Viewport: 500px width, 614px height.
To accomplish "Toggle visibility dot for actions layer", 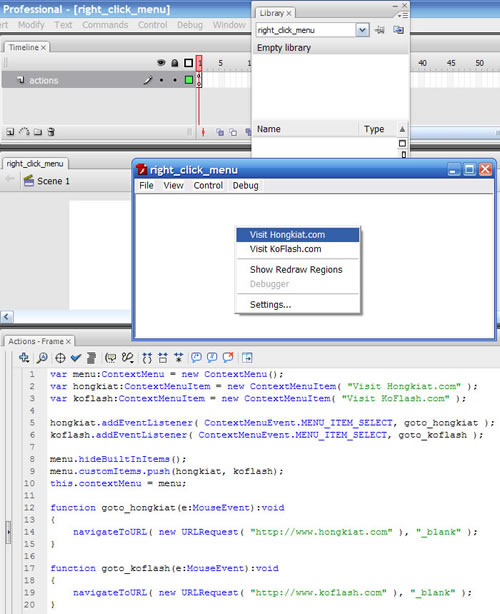I will tap(161, 80).
